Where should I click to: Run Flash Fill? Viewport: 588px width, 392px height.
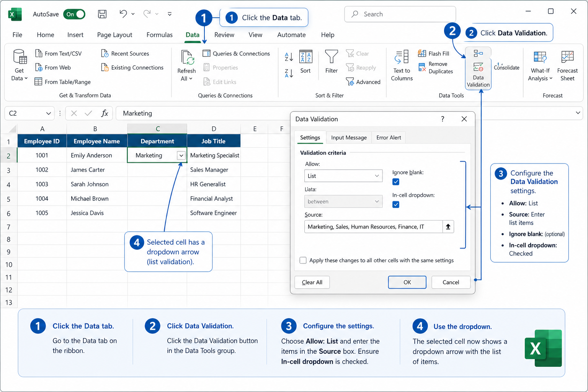[x=434, y=54]
